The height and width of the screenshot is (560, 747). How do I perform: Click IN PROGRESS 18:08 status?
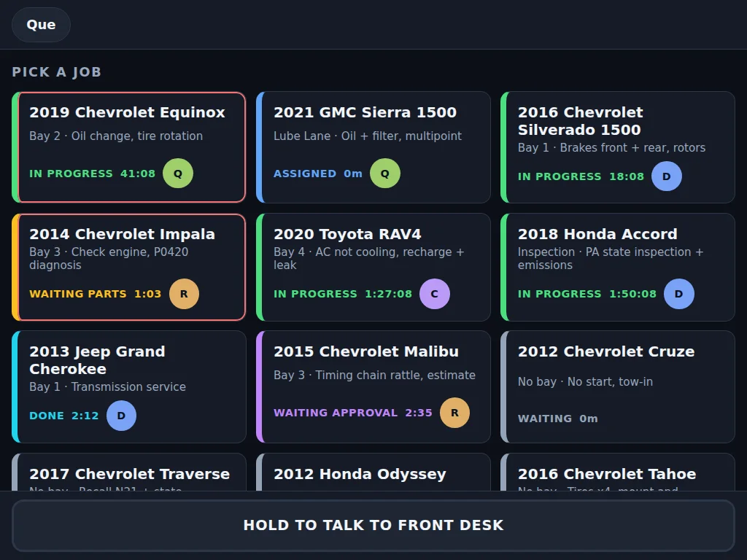pyautogui.click(x=581, y=176)
